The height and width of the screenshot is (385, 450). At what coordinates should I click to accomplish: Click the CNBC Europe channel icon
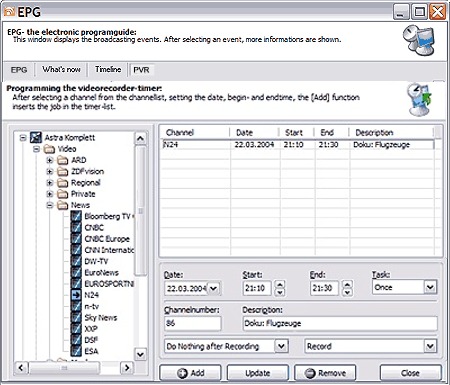point(76,239)
